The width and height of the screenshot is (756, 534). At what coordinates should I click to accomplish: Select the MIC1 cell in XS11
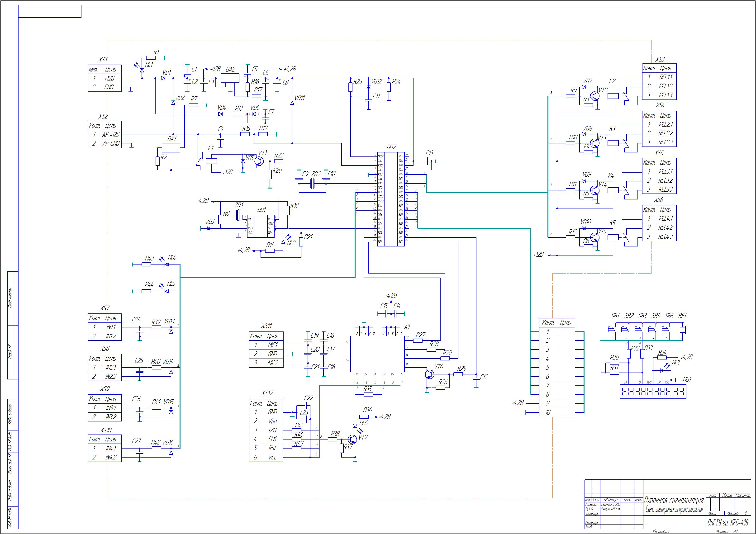[x=273, y=345]
